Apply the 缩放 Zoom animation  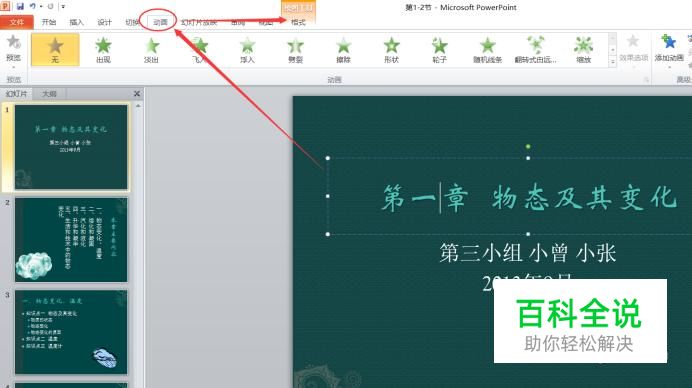click(583, 50)
